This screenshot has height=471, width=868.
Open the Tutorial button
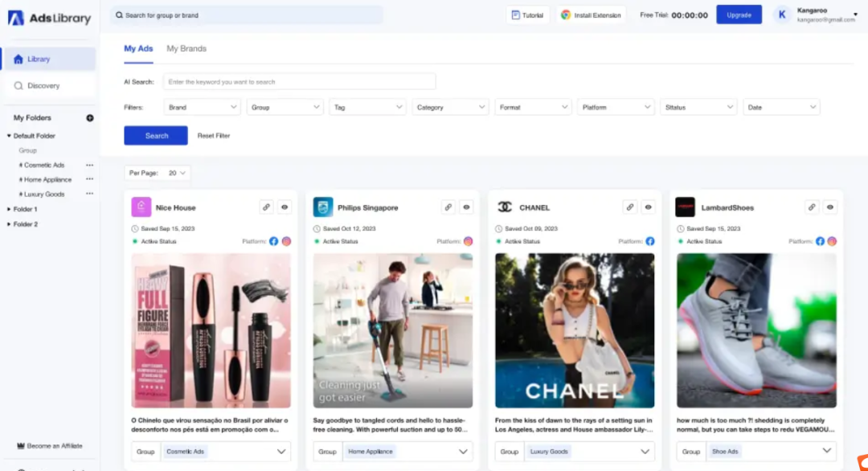[527, 15]
